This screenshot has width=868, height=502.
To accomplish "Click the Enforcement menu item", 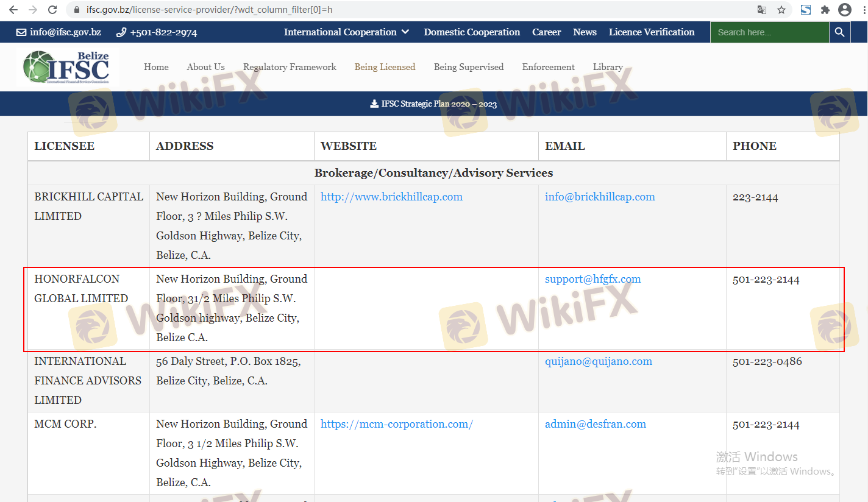I will point(548,67).
